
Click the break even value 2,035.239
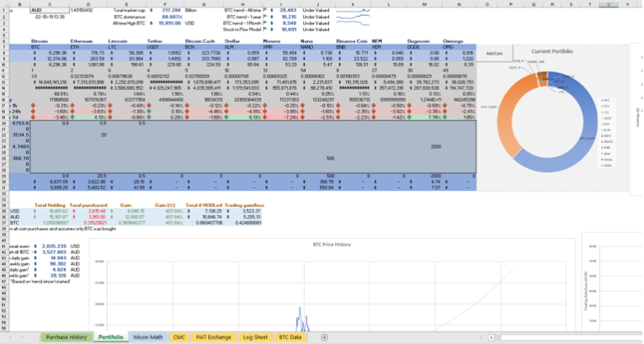click(x=54, y=246)
